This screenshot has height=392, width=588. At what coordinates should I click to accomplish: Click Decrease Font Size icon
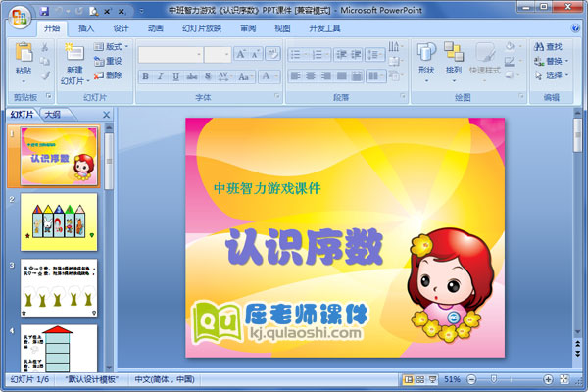click(x=256, y=55)
